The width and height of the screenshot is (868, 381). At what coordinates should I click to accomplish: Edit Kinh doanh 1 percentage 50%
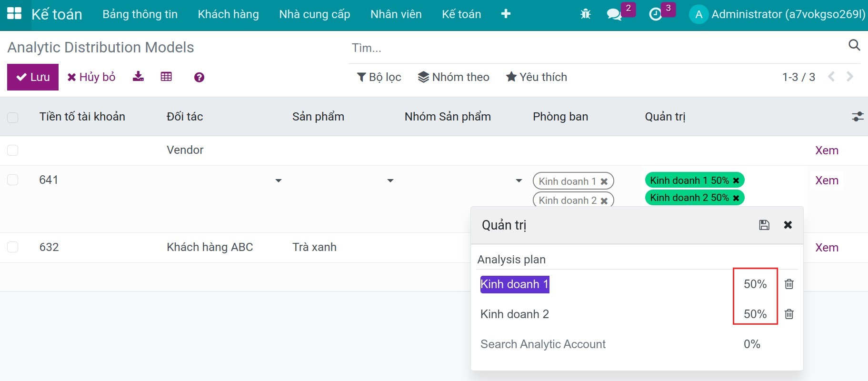(x=755, y=284)
